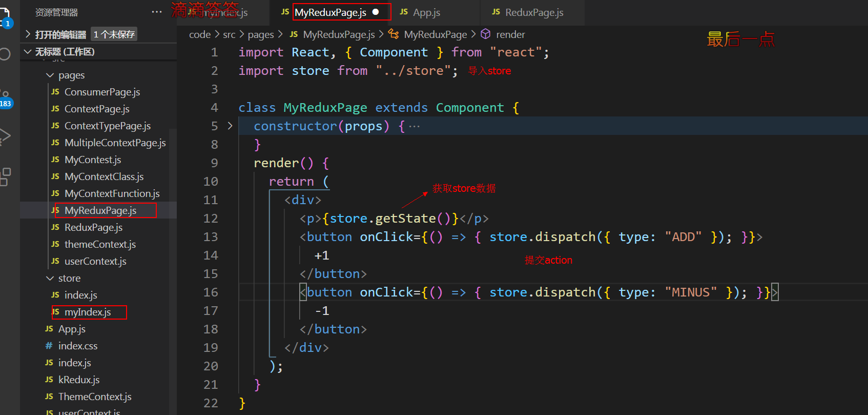Click the src breadcrumb segment
This screenshot has height=415, width=868.
229,34
